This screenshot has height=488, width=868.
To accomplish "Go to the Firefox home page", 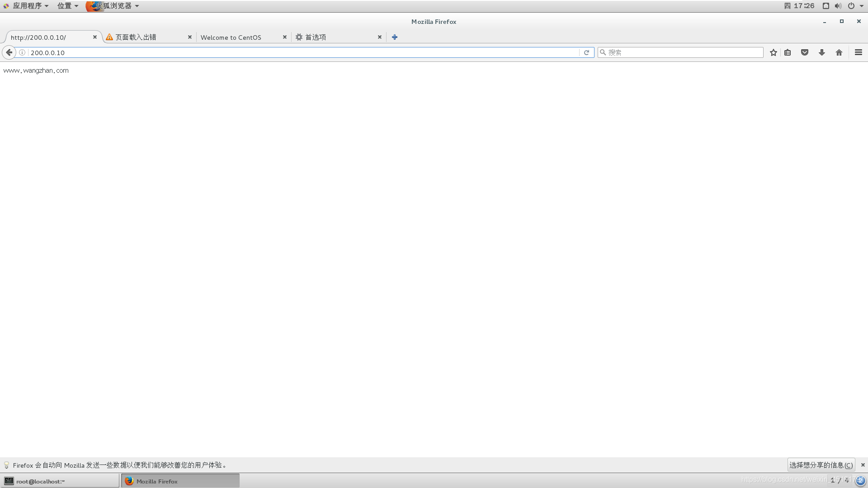I will pyautogui.click(x=839, y=52).
